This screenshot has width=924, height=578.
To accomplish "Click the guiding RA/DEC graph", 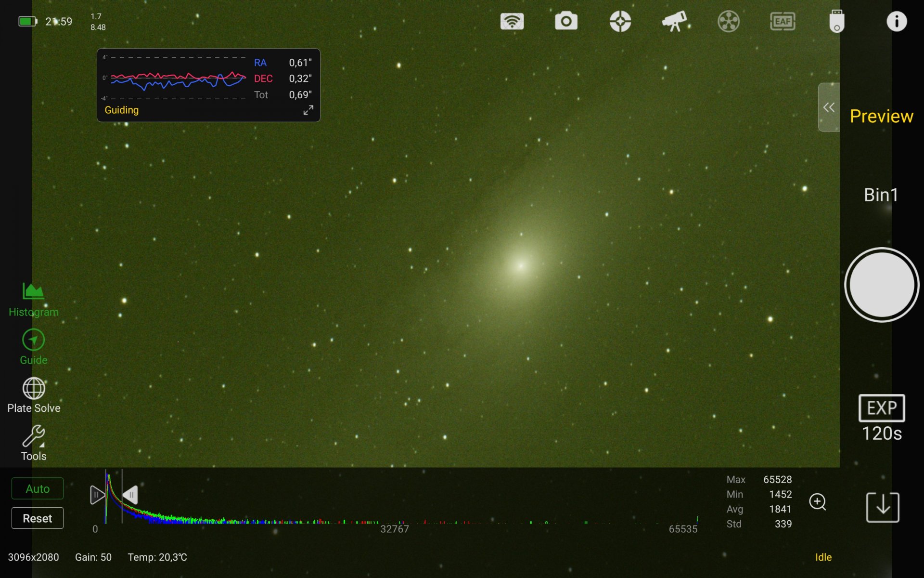I will tap(178, 78).
